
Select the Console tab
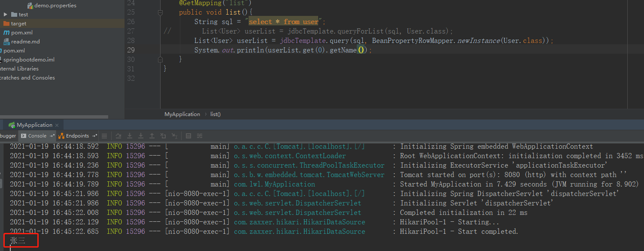tap(36, 136)
